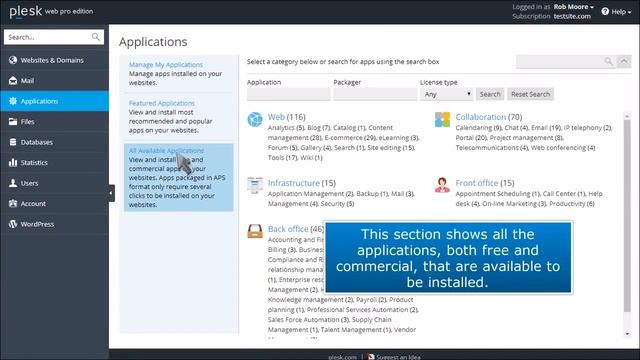Open Statistics from the sidebar
The width and height of the screenshot is (640, 360).
pyautogui.click(x=54, y=162)
